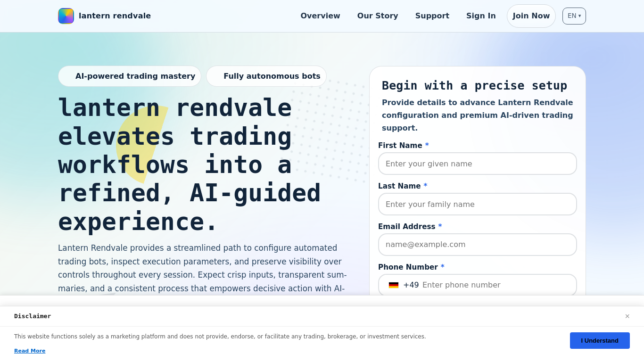Image resolution: width=644 pixels, height=362 pixels.
Task: Open the Support nav link
Action: (x=432, y=16)
